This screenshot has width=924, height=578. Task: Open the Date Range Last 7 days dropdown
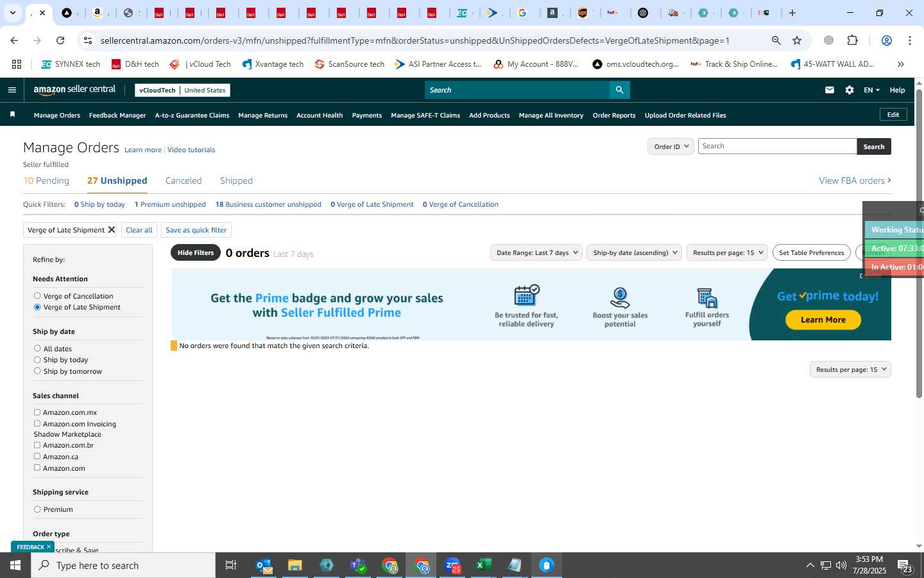(x=536, y=252)
